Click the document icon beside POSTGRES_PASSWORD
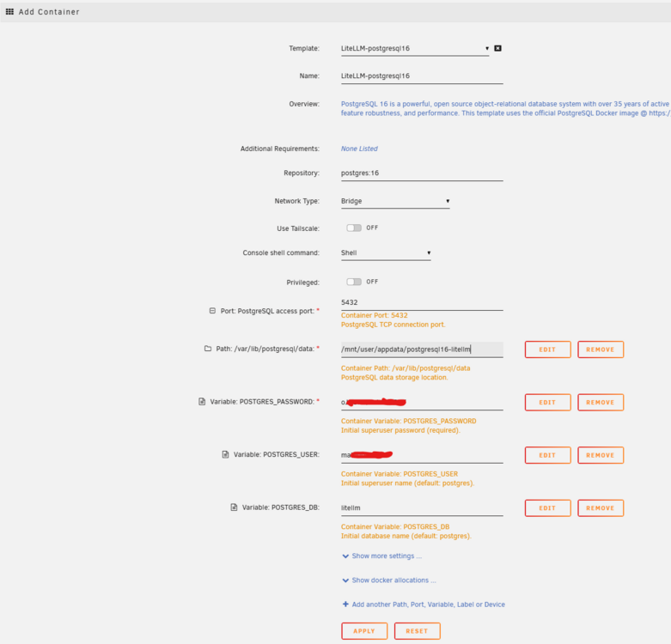The image size is (671, 644). click(x=202, y=402)
